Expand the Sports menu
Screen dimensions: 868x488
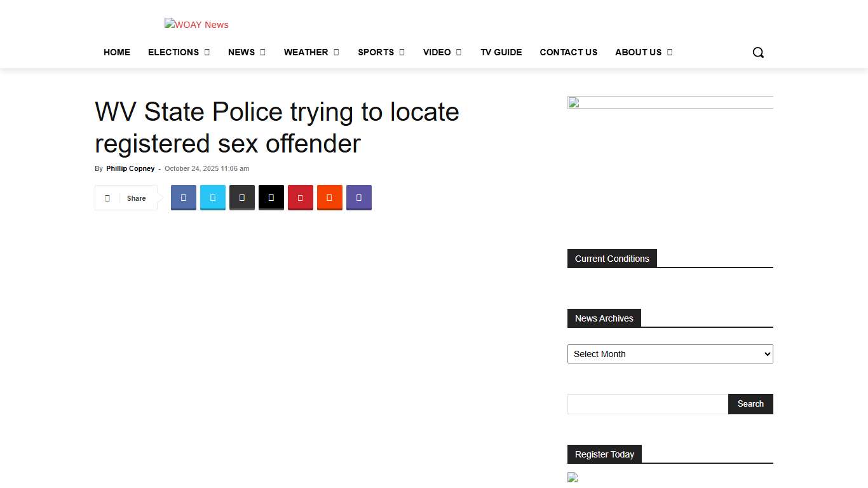tap(381, 52)
